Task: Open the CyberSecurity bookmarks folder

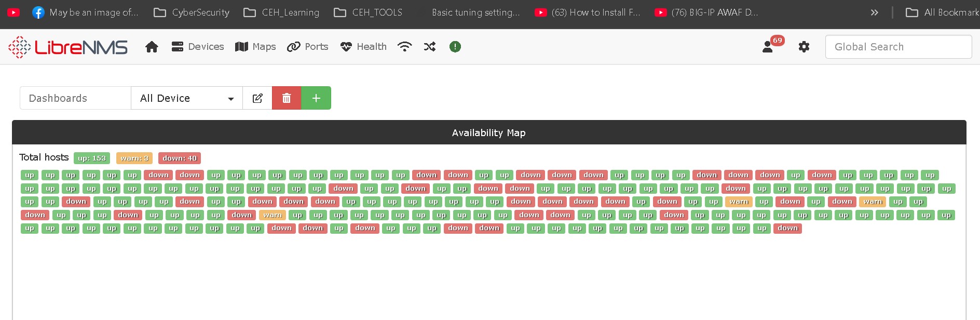Action: click(x=192, y=12)
